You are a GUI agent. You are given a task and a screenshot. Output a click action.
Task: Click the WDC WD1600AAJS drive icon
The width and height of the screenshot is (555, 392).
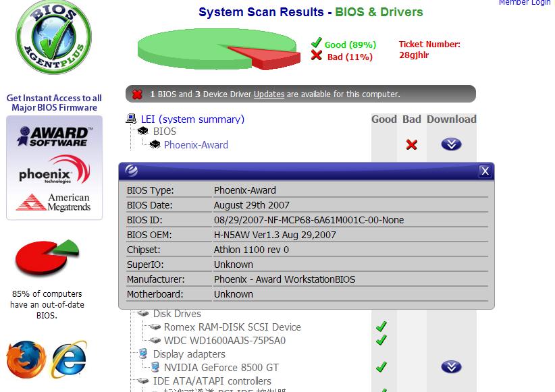coord(155,340)
